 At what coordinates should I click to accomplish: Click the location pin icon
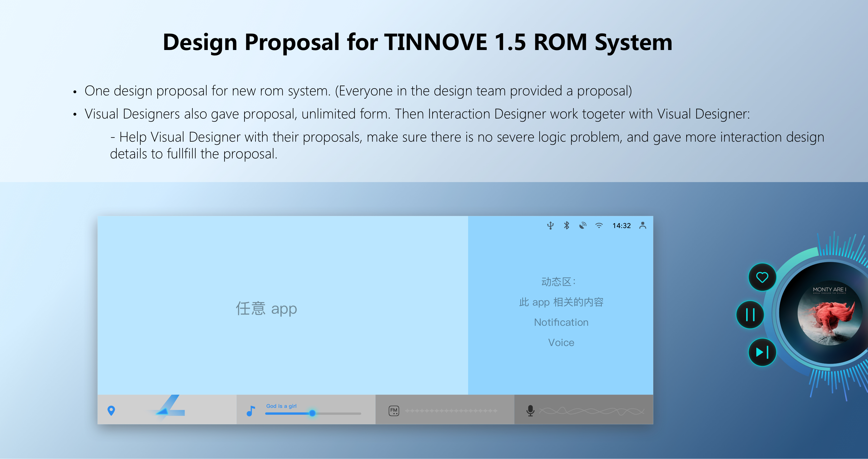point(111,410)
